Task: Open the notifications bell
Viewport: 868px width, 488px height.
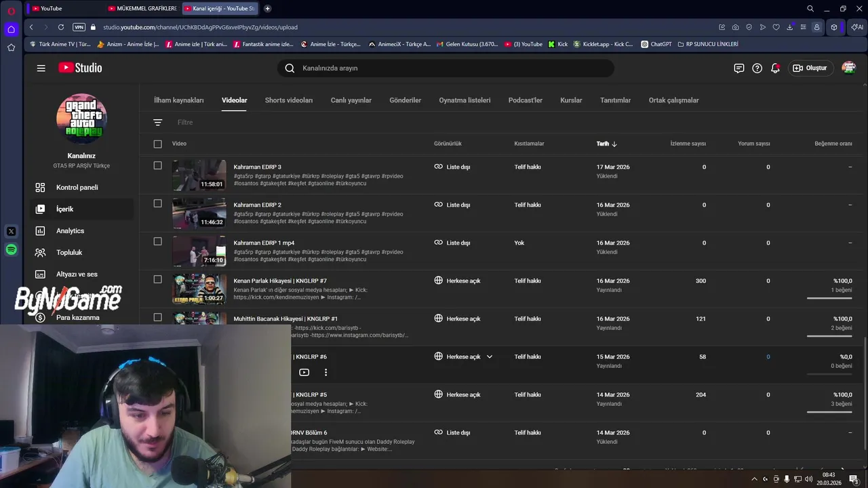Action: click(x=775, y=68)
